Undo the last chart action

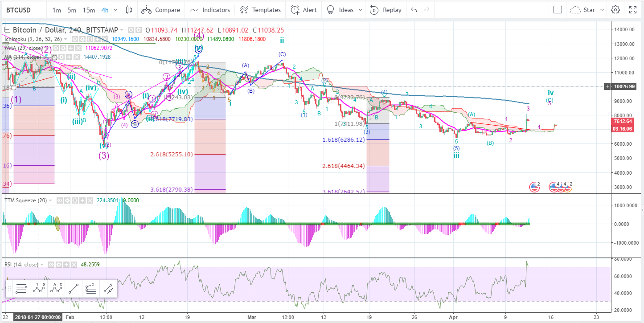[x=414, y=10]
